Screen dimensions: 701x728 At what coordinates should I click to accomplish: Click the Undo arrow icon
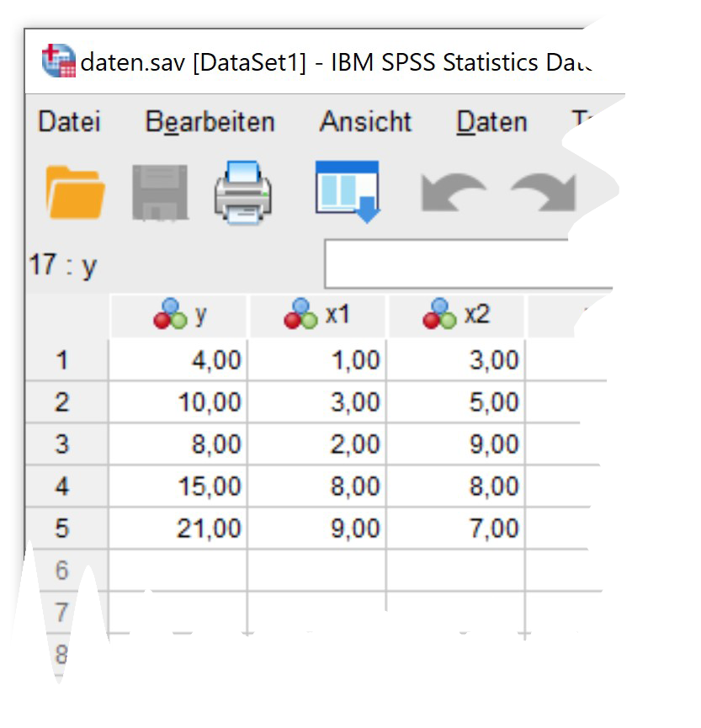pos(454,193)
